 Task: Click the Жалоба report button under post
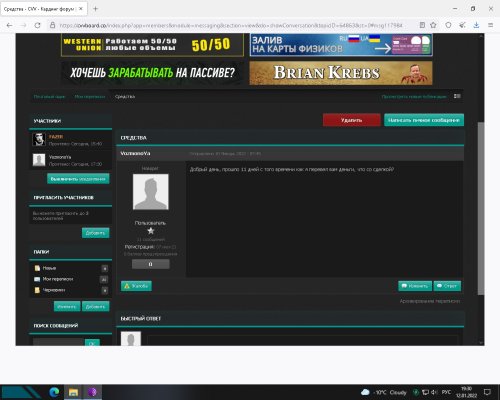(136, 286)
